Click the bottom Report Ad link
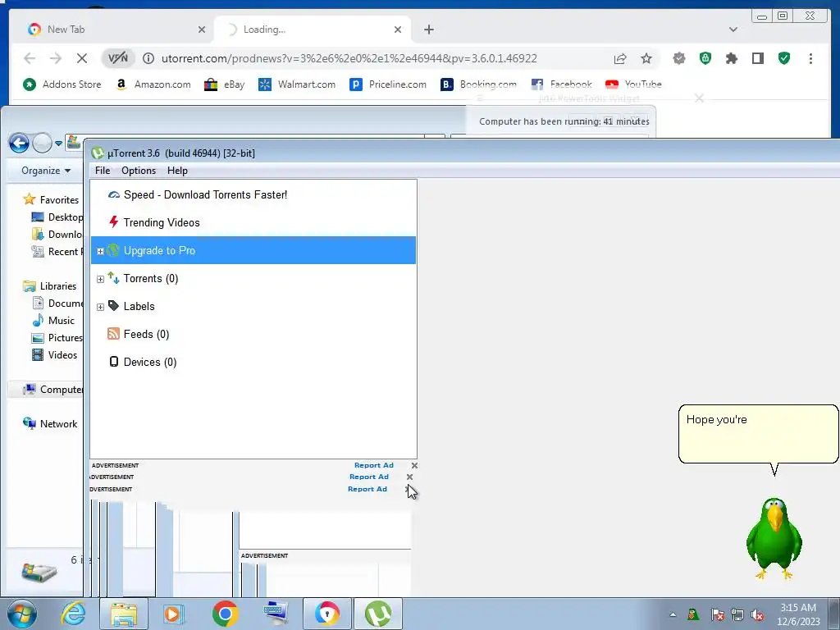Image resolution: width=840 pixels, height=630 pixels. pos(367,489)
